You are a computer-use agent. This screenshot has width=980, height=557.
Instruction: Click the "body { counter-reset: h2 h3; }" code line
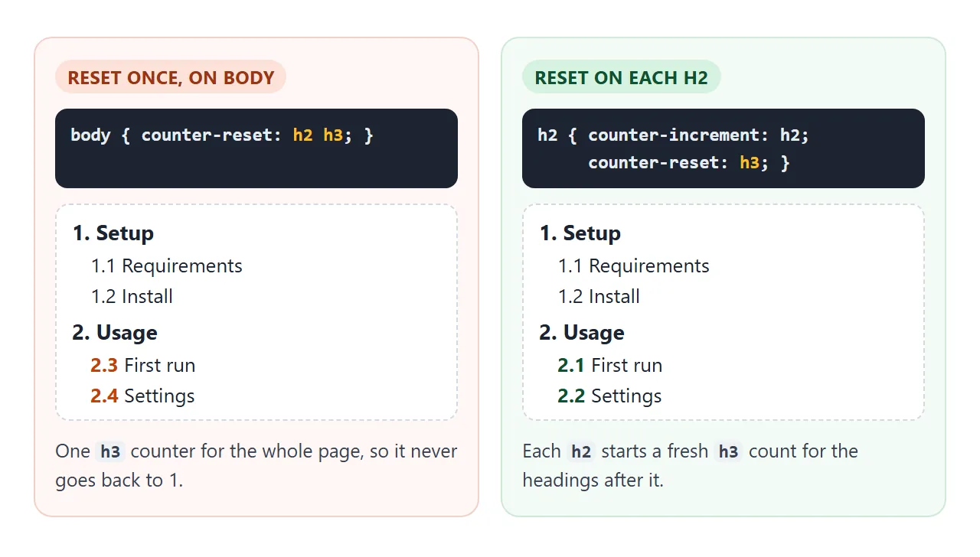click(x=222, y=135)
